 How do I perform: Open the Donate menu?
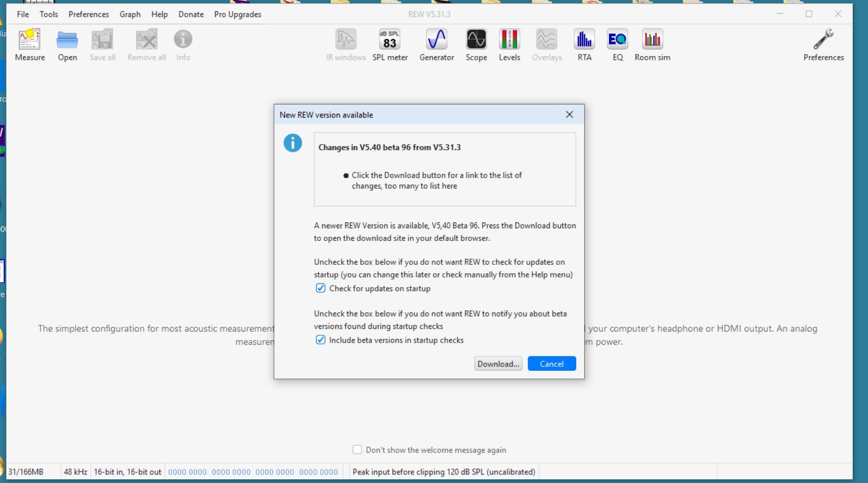click(191, 14)
